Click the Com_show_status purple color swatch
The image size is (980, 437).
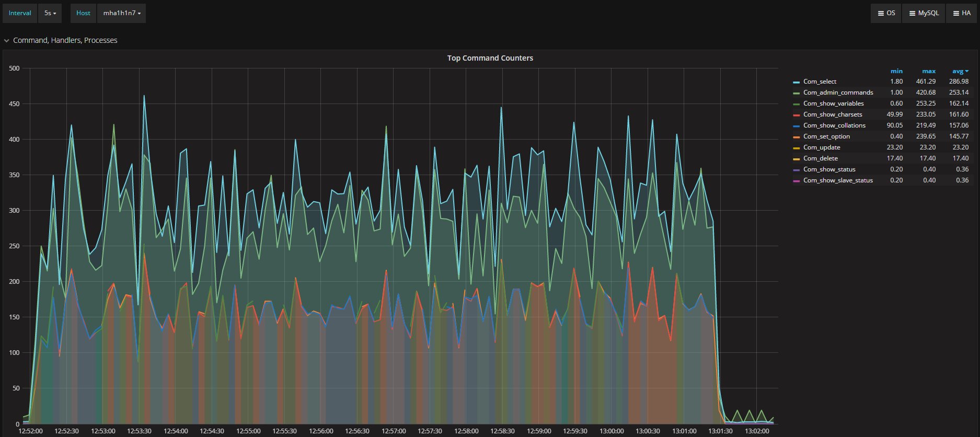(796, 170)
